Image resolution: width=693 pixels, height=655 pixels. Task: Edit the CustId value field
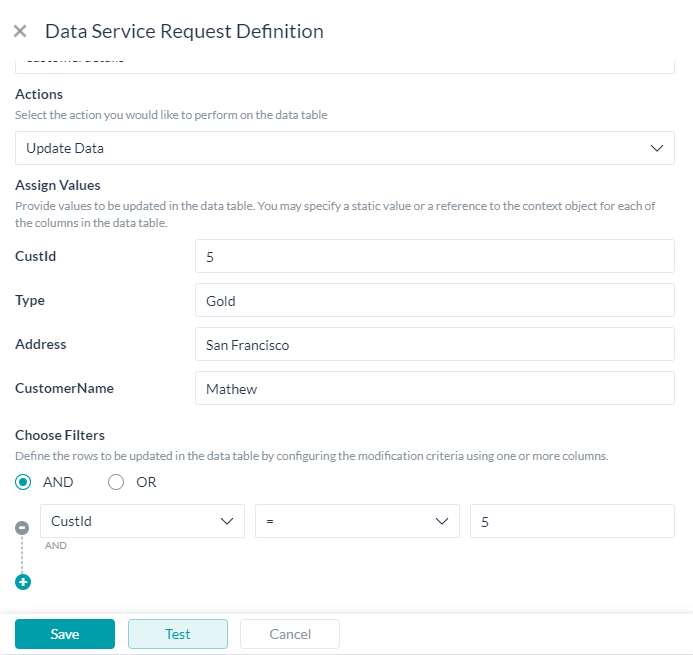coord(435,256)
